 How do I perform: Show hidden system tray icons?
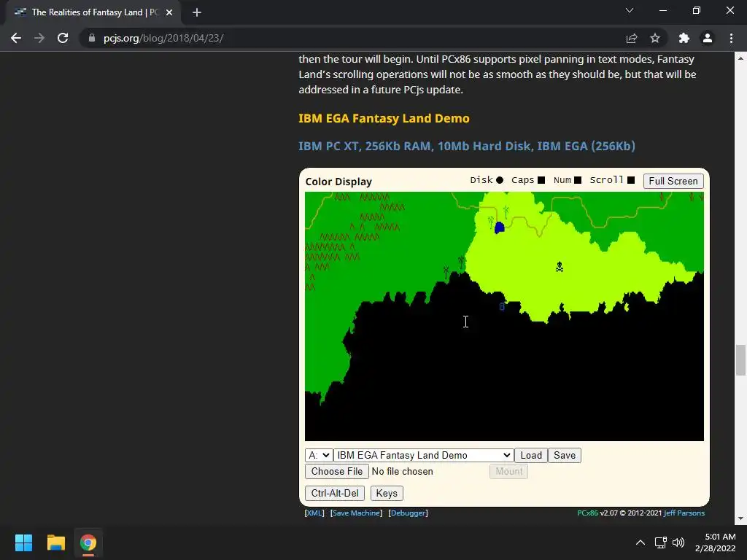[640, 542]
